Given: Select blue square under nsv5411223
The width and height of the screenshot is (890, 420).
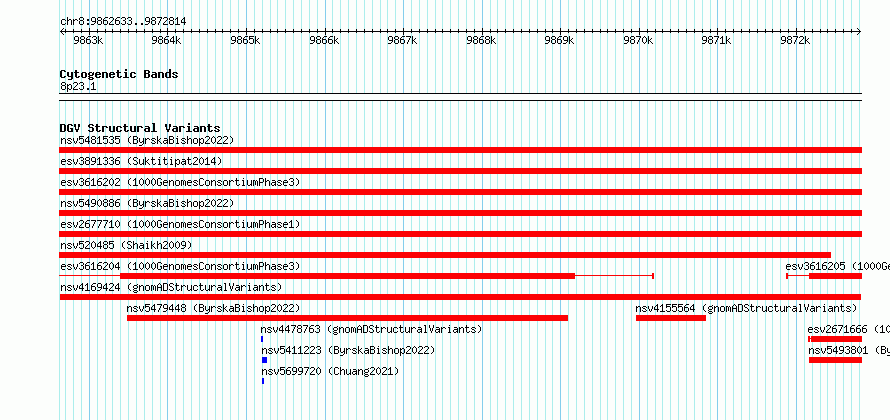Looking at the screenshot, I should (265, 360).
